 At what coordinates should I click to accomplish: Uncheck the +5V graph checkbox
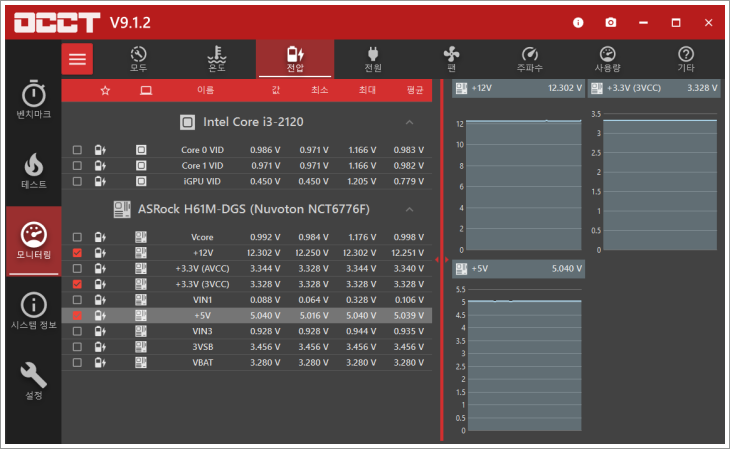point(77,315)
